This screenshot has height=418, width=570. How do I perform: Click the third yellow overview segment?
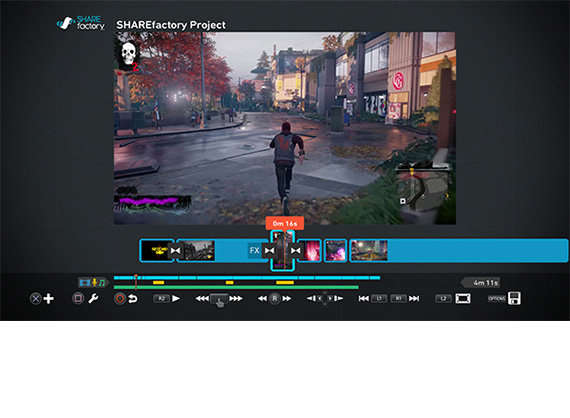coord(285,282)
